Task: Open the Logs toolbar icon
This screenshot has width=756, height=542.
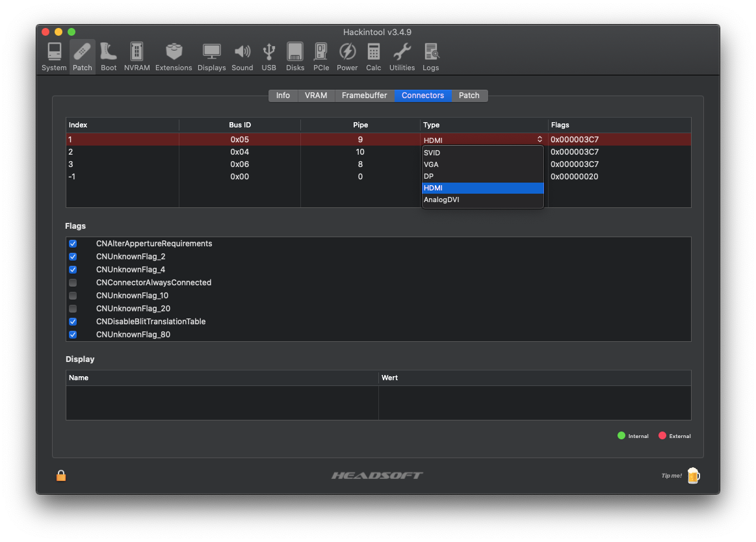Action: [430, 57]
